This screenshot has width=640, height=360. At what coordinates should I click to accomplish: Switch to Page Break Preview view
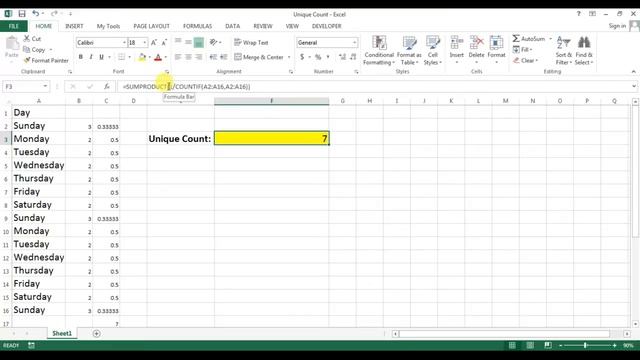tap(548, 345)
